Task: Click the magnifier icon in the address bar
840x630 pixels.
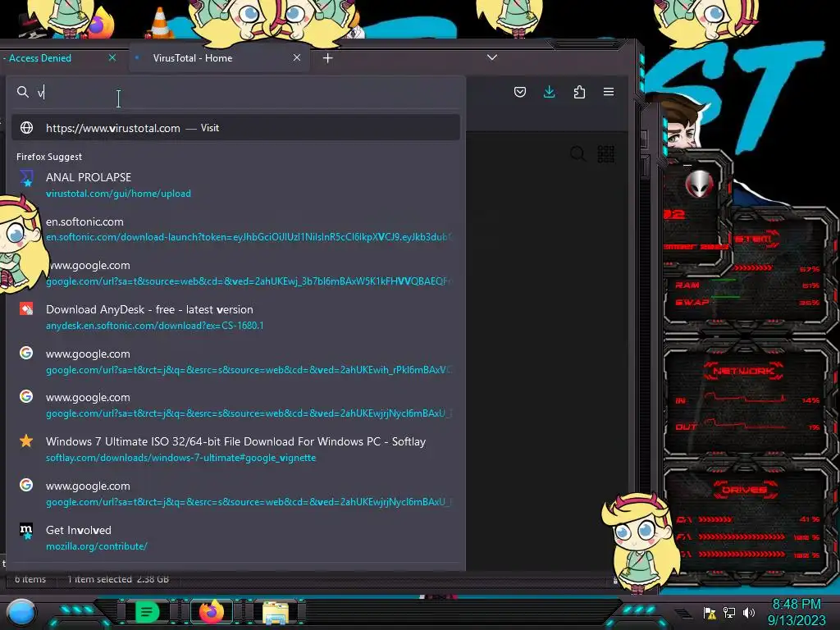Action: [x=22, y=92]
